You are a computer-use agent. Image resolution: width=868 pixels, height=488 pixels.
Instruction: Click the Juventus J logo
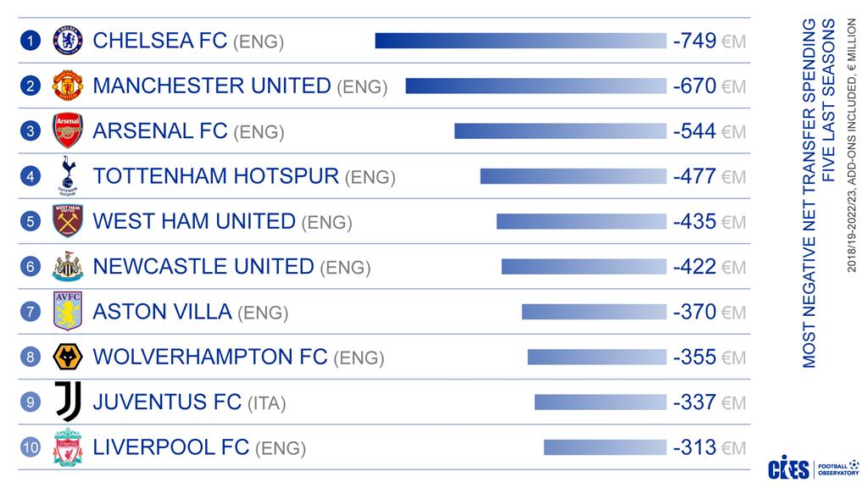tap(67, 402)
